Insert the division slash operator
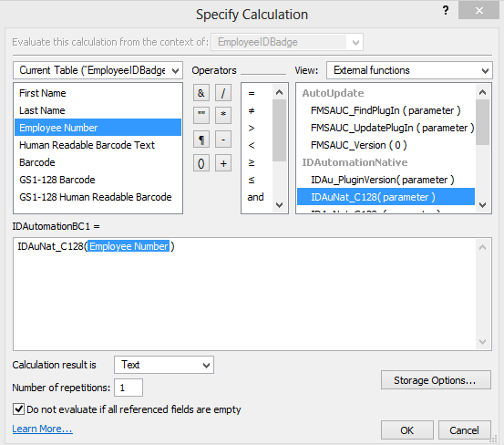 [223, 93]
